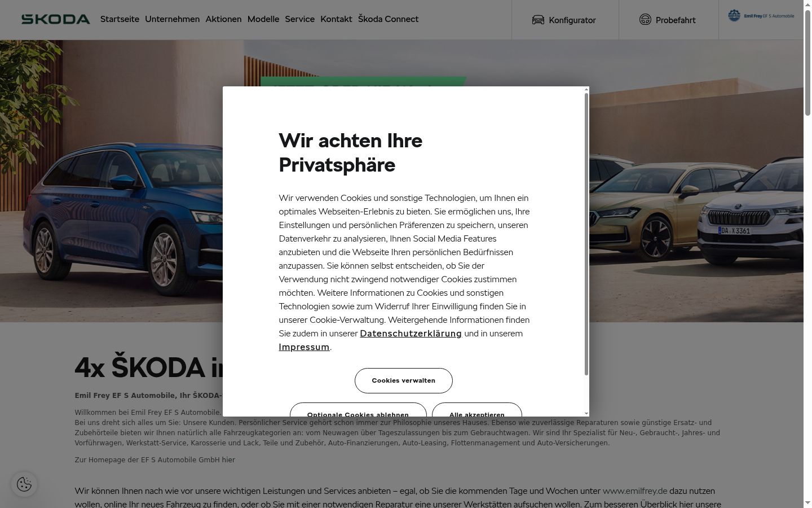The height and width of the screenshot is (508, 812).
Task: Click the Konfigurator car icon
Action: [x=538, y=20]
